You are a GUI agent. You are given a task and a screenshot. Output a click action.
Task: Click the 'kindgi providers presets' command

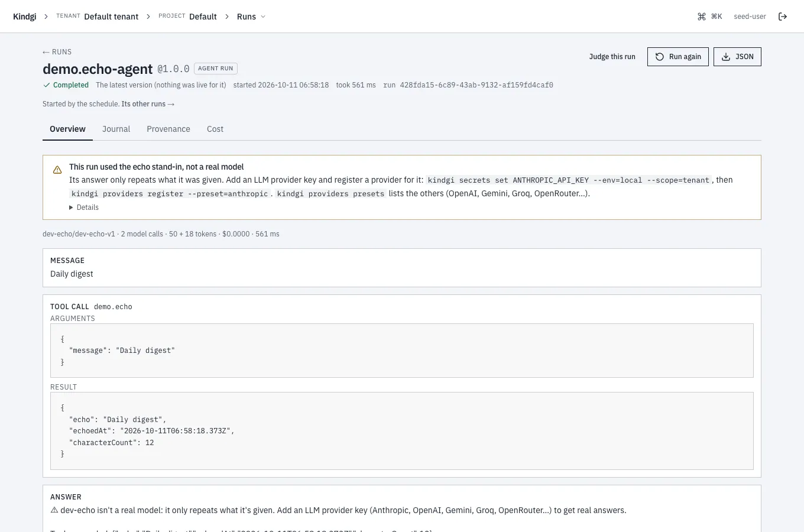tap(330, 194)
